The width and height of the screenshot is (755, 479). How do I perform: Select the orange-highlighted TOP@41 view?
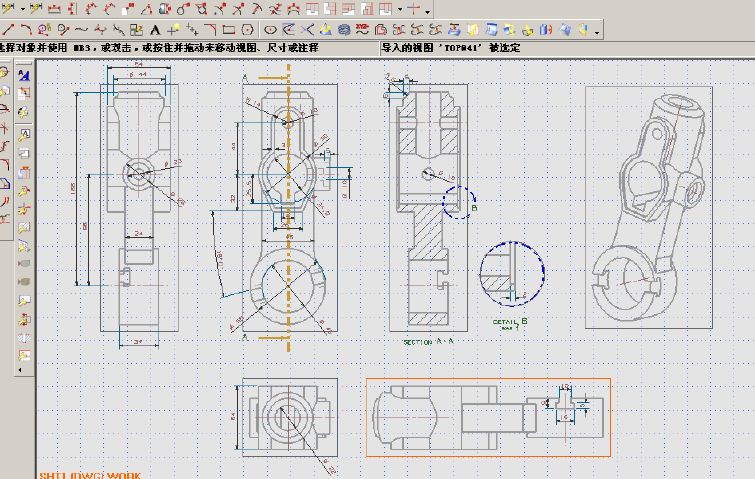point(488,417)
